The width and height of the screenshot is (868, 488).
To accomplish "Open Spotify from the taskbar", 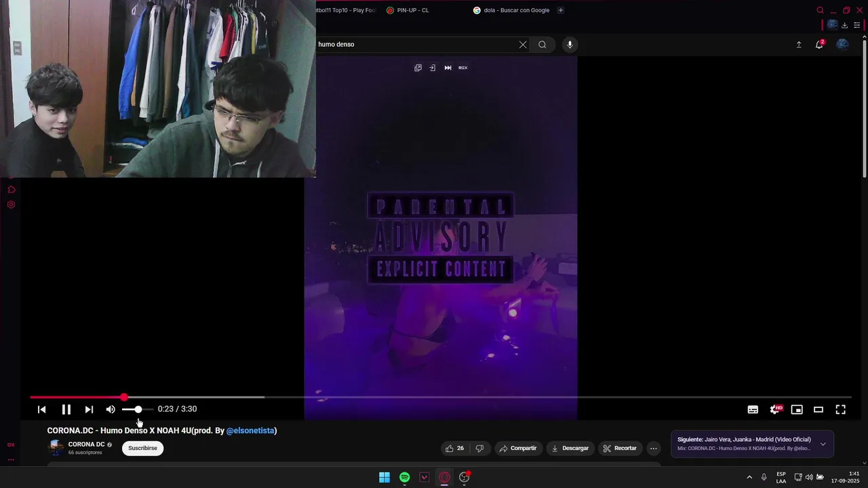I will click(x=404, y=477).
